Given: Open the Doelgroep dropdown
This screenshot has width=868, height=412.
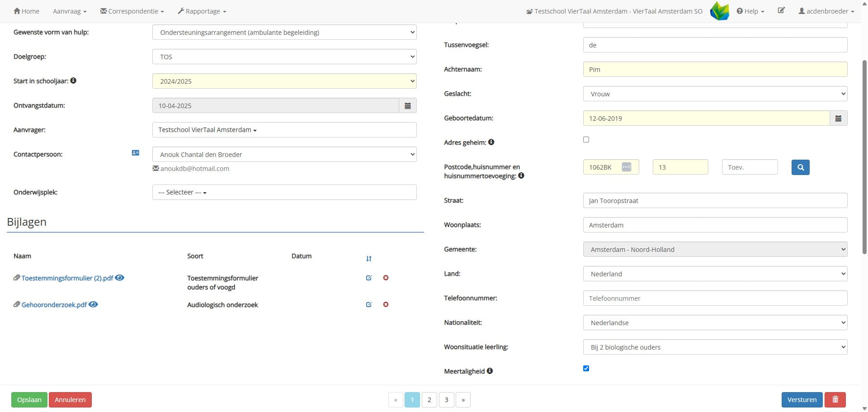Looking at the screenshot, I should point(284,57).
